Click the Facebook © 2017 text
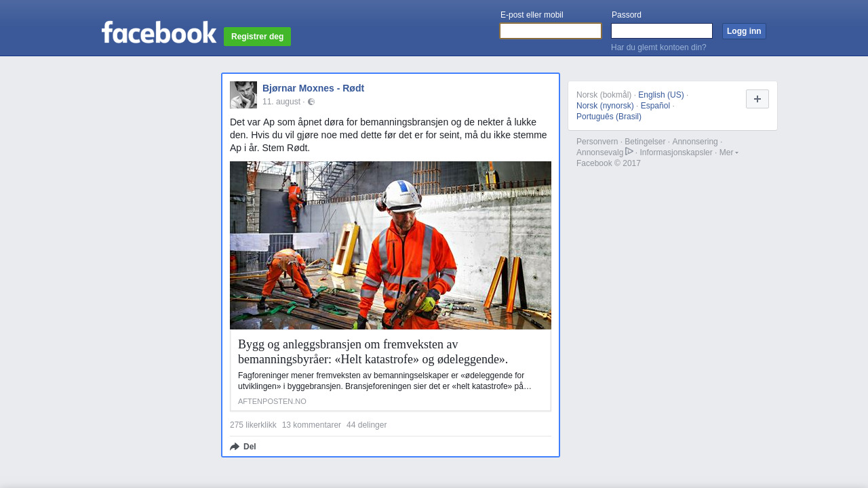Viewport: 868px width, 488px height. [x=608, y=163]
